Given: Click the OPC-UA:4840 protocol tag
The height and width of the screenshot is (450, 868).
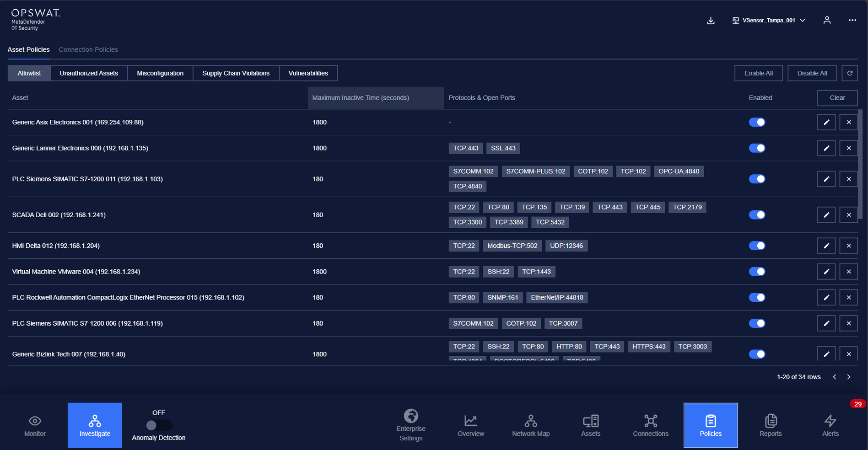Looking at the screenshot, I should pos(679,171).
